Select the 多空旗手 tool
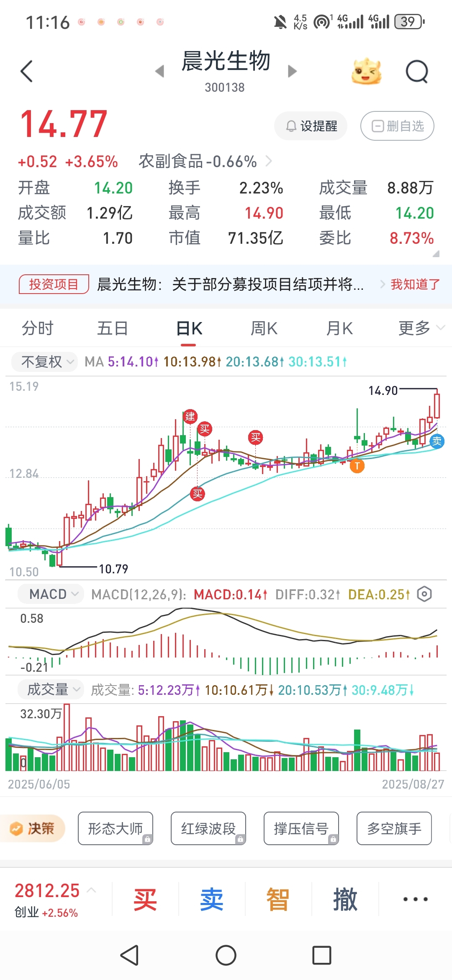Screen dimensions: 452x980 [394, 828]
